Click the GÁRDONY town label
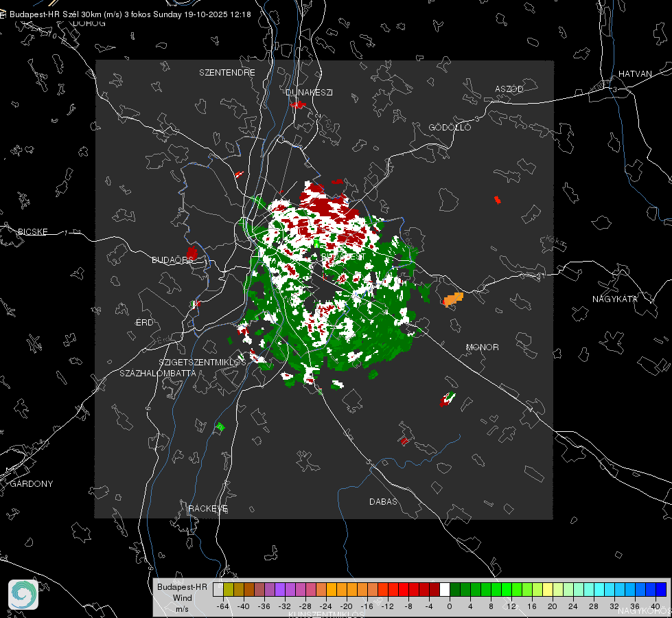Image resolution: width=672 pixels, height=618 pixels. click(x=32, y=484)
